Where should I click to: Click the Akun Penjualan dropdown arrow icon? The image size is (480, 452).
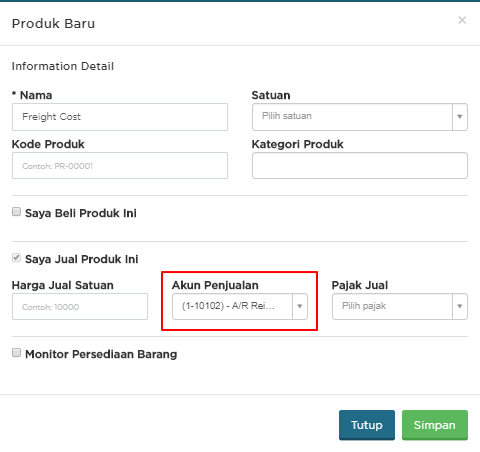(x=300, y=306)
